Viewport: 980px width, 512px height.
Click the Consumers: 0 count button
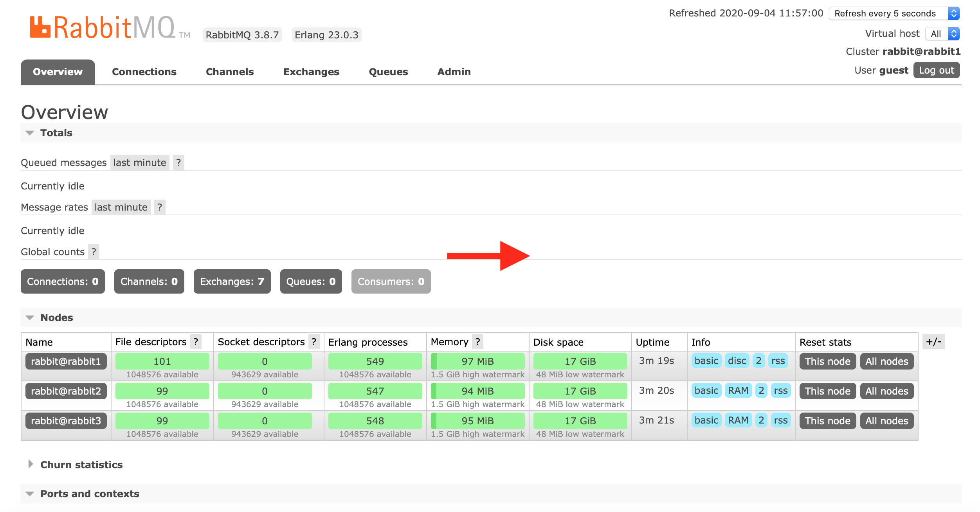[x=391, y=281]
